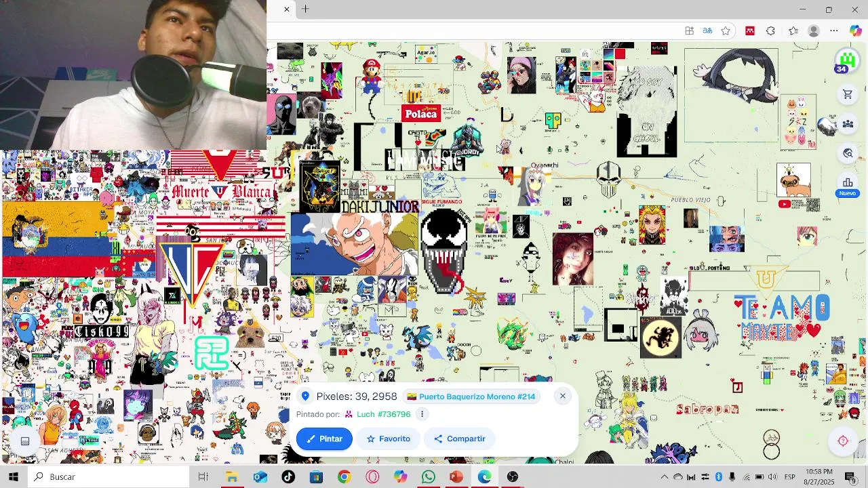Image resolution: width=868 pixels, height=488 pixels.
Task: Open the Windows Start menu
Action: 14,476
